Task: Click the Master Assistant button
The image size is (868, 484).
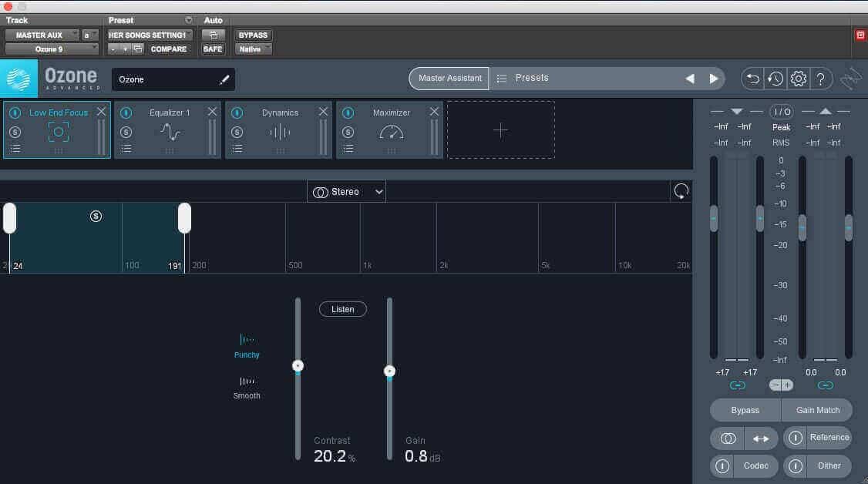Action: (449, 79)
